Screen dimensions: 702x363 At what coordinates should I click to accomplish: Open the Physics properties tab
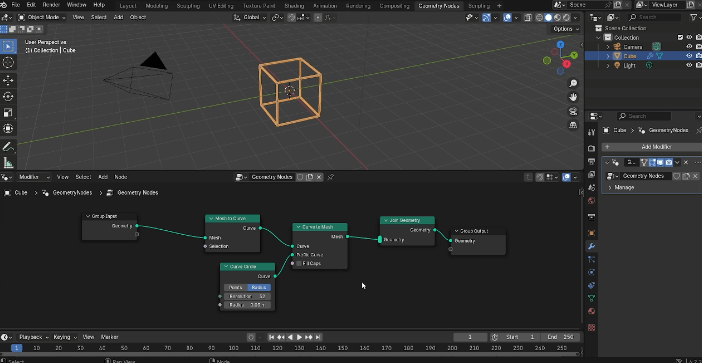(x=591, y=272)
